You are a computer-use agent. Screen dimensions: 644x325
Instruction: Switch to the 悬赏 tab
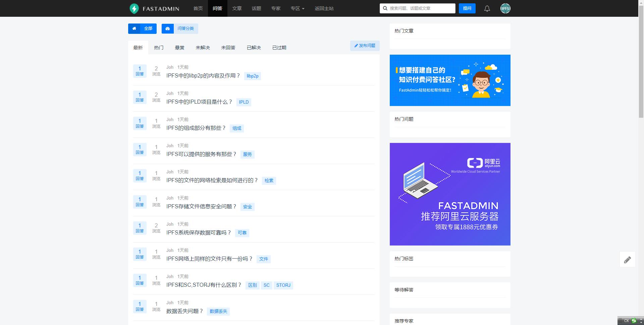pos(179,48)
